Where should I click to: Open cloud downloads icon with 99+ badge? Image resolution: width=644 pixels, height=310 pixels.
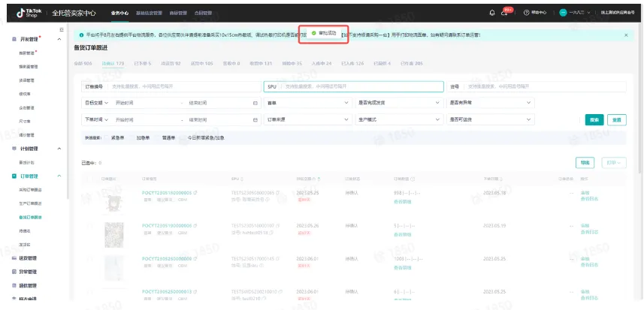(x=505, y=13)
